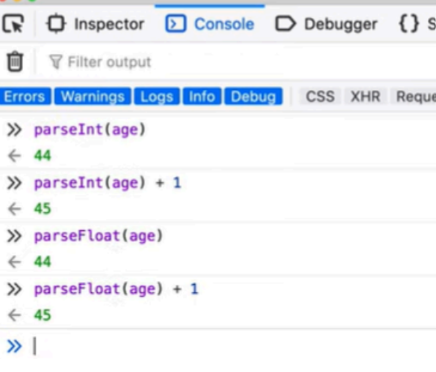Select the first parseInt(age) input line
This screenshot has height=372, width=436.
[90, 130]
